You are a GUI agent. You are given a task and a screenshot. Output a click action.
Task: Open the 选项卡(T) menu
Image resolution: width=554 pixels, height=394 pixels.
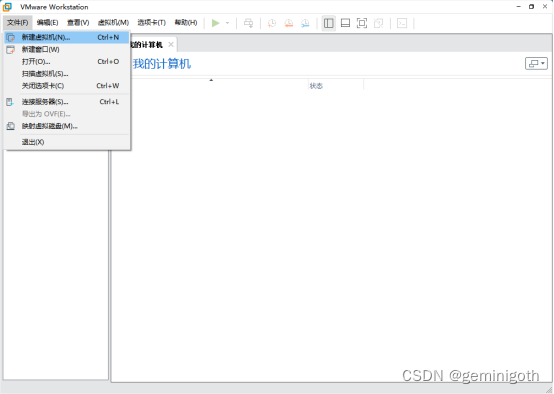[x=152, y=23]
